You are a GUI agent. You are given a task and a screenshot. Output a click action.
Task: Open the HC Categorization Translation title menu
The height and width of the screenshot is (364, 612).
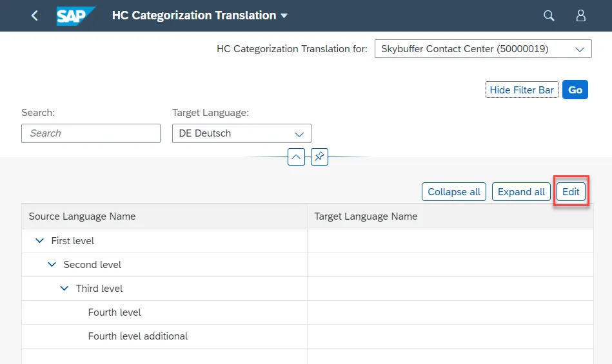200,15
